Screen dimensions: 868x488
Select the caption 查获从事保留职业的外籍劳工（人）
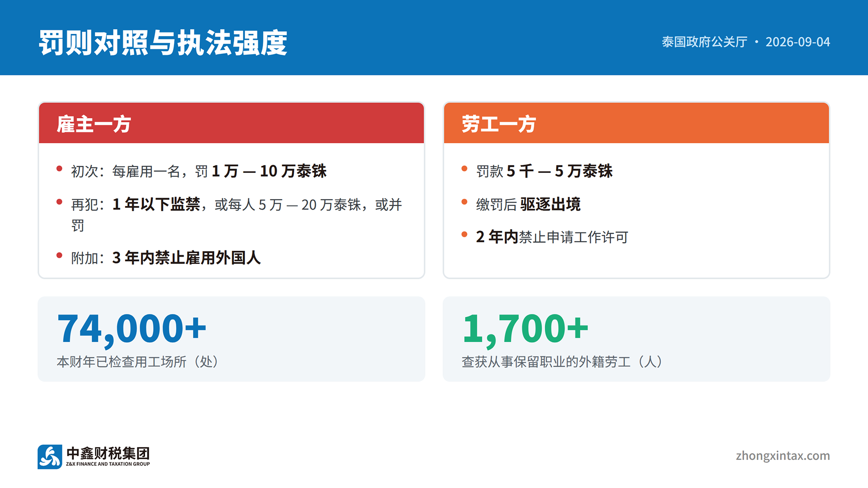point(563,361)
